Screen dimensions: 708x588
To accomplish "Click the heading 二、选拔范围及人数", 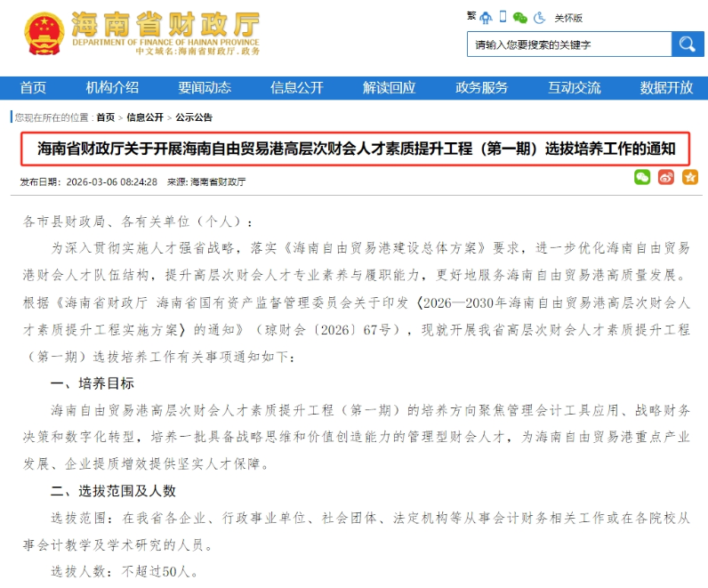I will 113,491.
